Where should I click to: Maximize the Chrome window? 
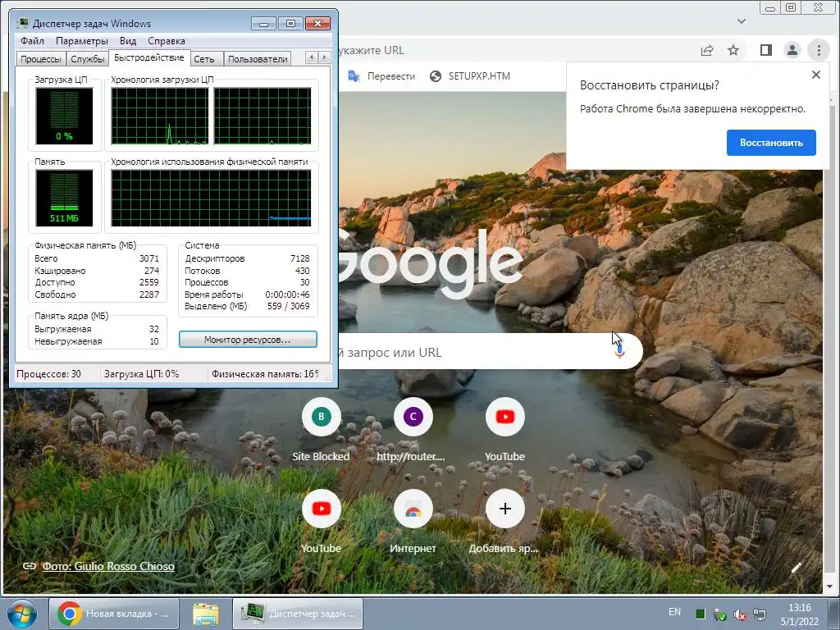click(791, 8)
